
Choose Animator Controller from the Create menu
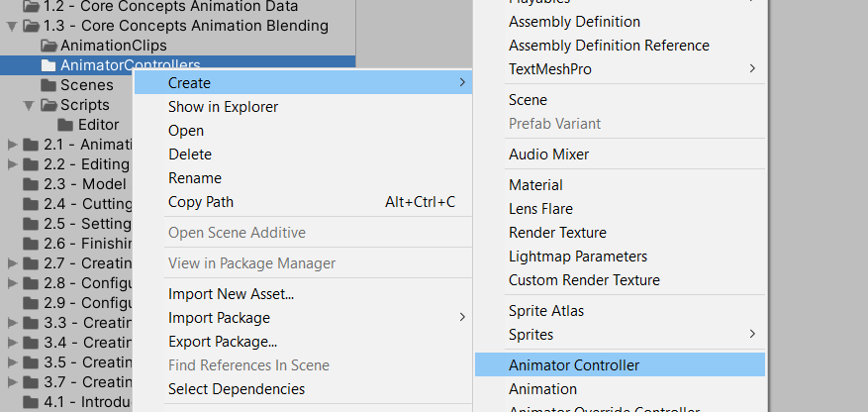(574, 365)
